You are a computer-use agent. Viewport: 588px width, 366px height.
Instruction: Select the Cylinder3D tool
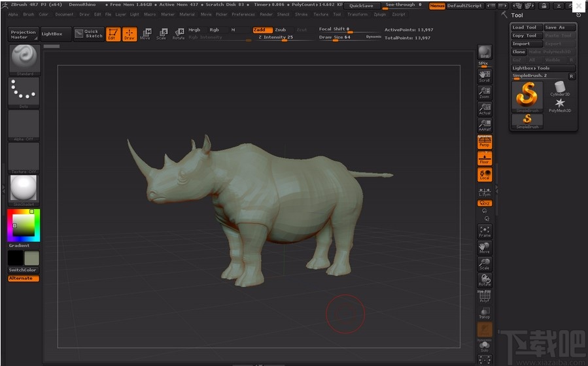(x=560, y=89)
